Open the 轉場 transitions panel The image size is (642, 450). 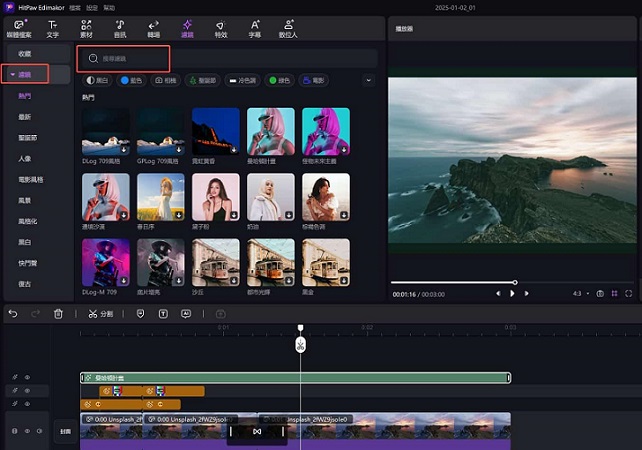pyautogui.click(x=153, y=27)
